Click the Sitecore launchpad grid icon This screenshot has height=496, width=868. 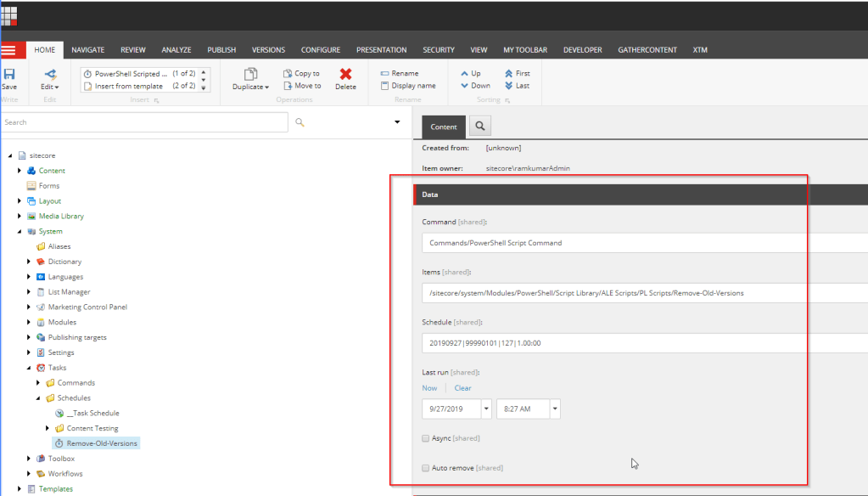[8, 17]
